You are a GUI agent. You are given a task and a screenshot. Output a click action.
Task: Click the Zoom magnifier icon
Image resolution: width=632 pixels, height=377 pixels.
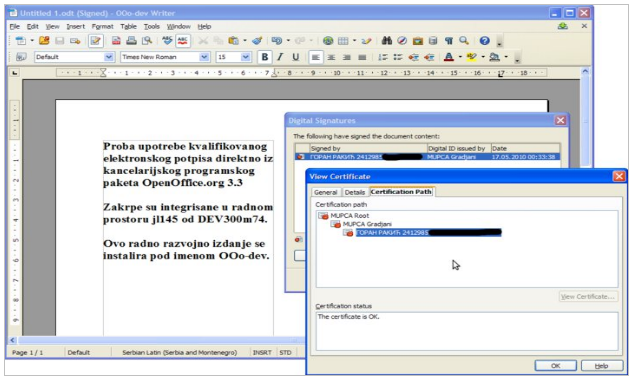(x=464, y=41)
